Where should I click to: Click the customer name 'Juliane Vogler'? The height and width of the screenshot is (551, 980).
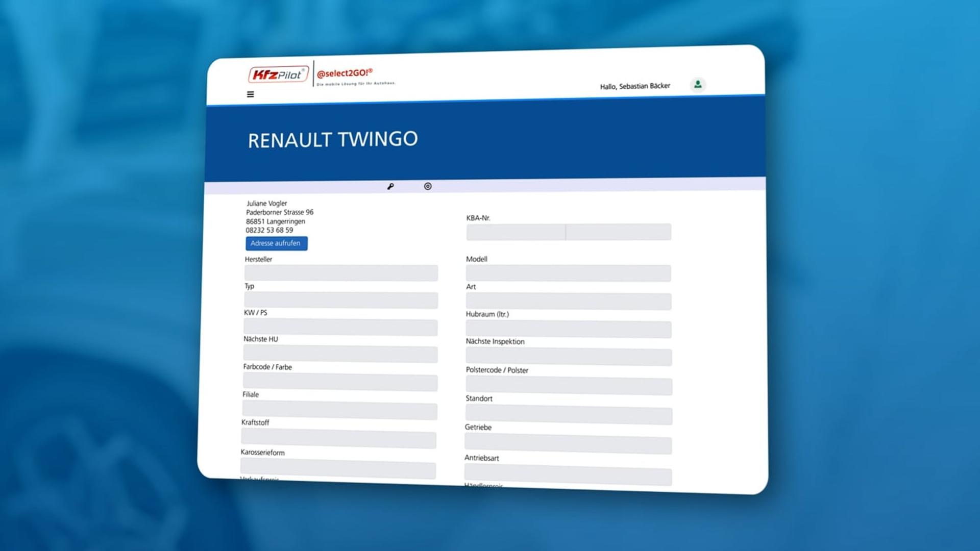point(267,203)
